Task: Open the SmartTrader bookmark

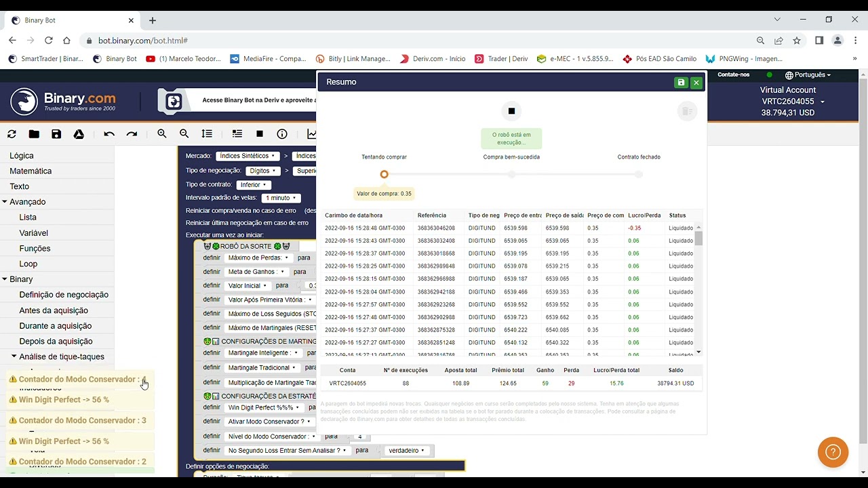Action: [46, 59]
